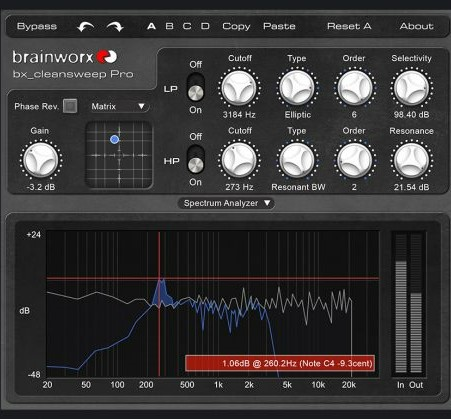Click the Gain knob

(x=41, y=160)
